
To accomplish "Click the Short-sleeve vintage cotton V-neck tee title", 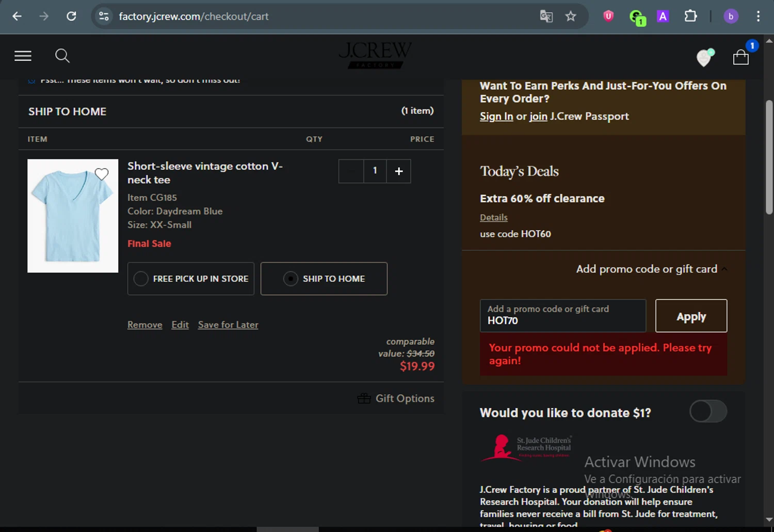I will 205,173.
